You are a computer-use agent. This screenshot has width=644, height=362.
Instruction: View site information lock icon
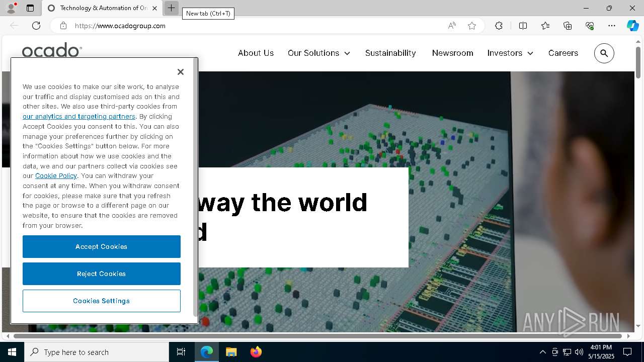[x=63, y=26]
